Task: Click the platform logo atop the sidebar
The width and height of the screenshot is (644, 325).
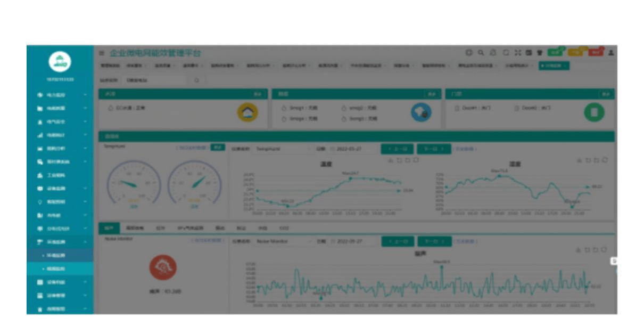Action: coord(60,62)
